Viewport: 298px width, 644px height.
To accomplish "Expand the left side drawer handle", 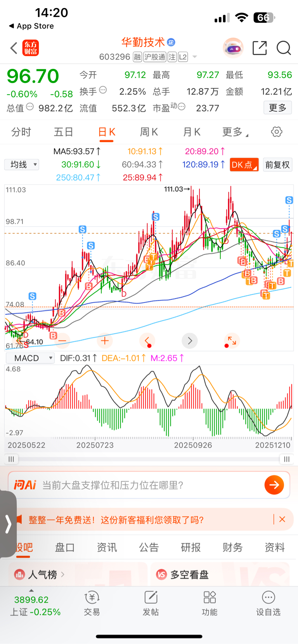I will 8,524.
